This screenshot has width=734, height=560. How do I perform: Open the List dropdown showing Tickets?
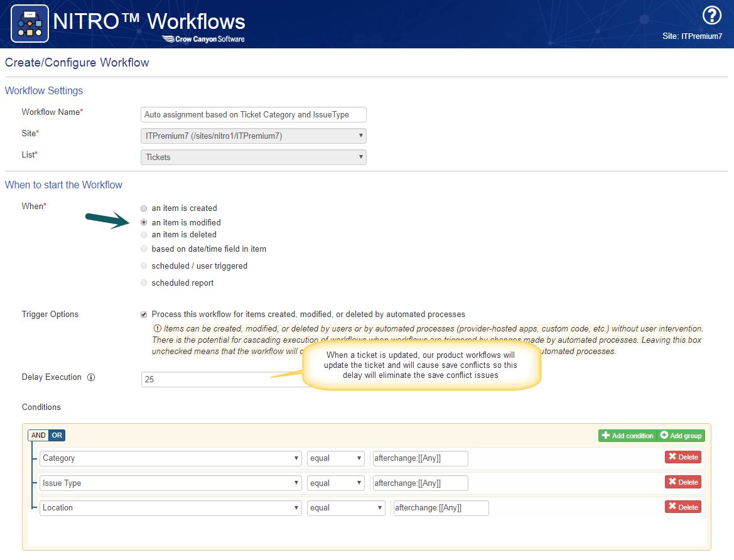[253, 158]
